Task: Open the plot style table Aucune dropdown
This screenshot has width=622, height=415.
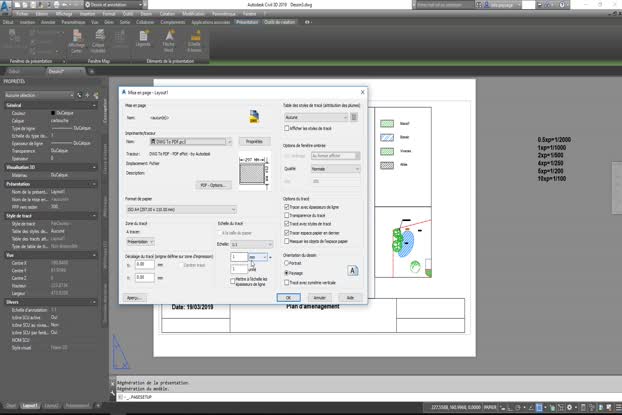Action: 316,117
